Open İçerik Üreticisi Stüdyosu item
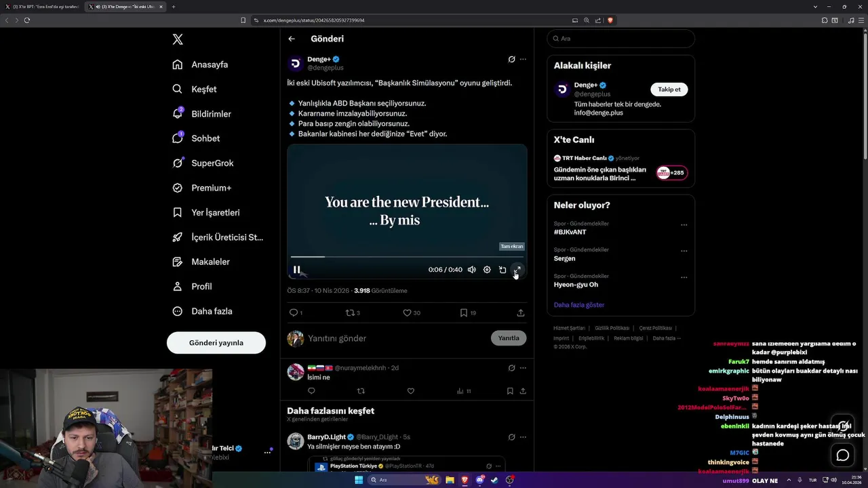The height and width of the screenshot is (488, 868). [218, 237]
